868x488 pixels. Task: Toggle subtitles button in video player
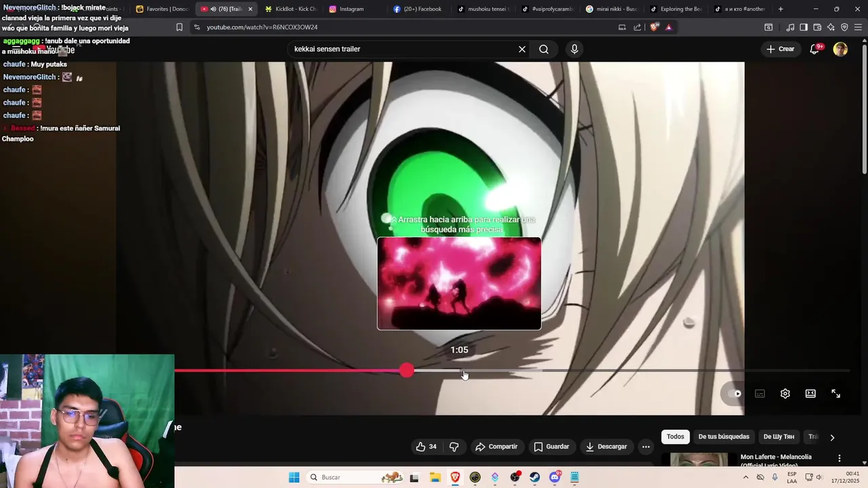coord(760,394)
